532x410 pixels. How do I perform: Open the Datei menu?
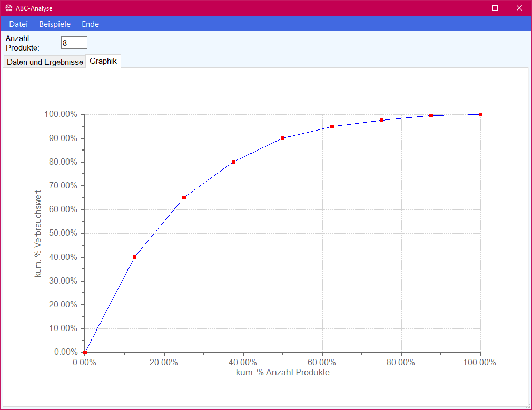pyautogui.click(x=18, y=24)
